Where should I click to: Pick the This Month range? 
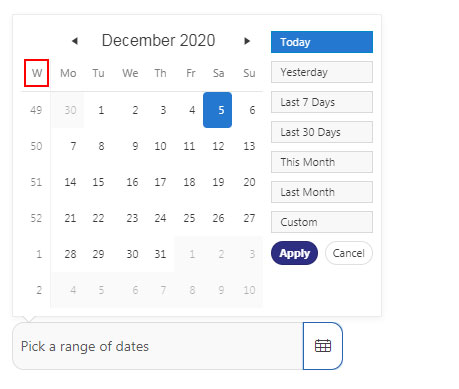[x=322, y=162]
